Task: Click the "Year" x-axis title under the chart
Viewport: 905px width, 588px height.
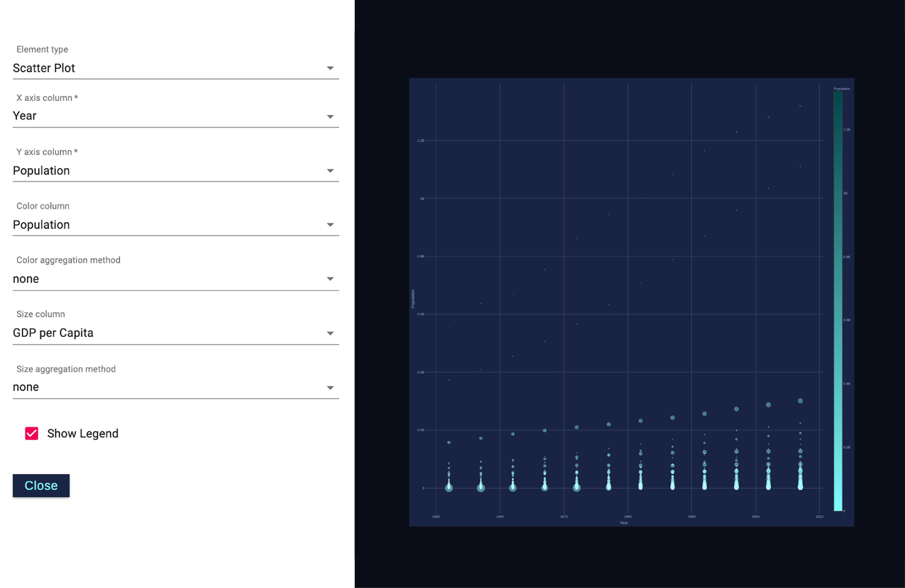Action: point(624,523)
